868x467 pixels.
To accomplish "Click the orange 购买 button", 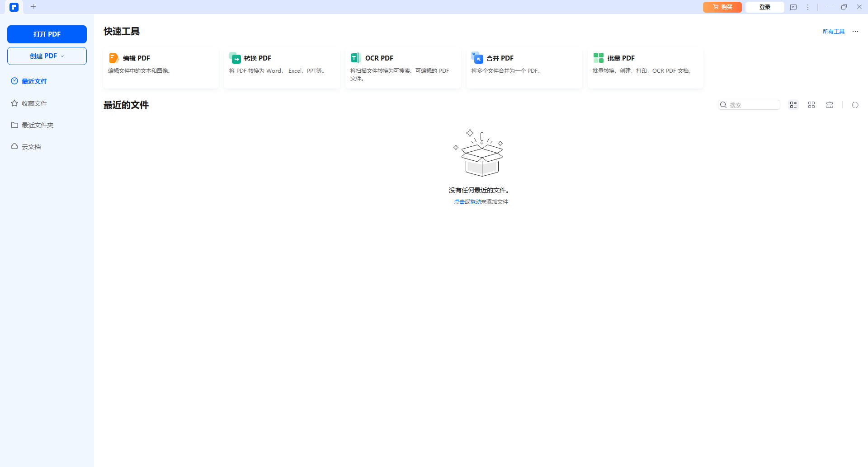I will [x=722, y=7].
